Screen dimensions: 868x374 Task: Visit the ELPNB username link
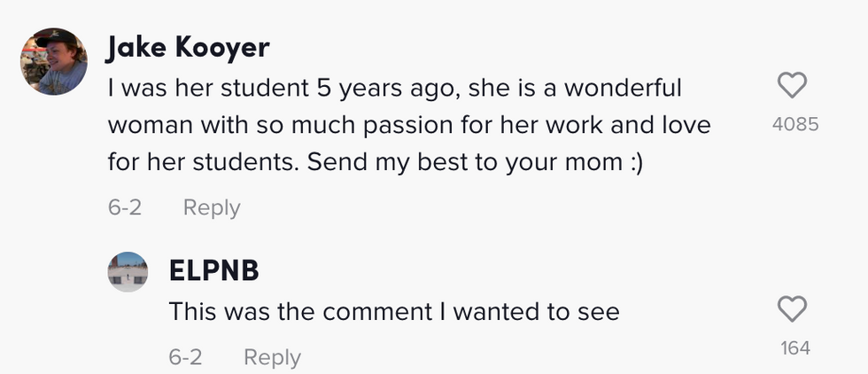213,270
